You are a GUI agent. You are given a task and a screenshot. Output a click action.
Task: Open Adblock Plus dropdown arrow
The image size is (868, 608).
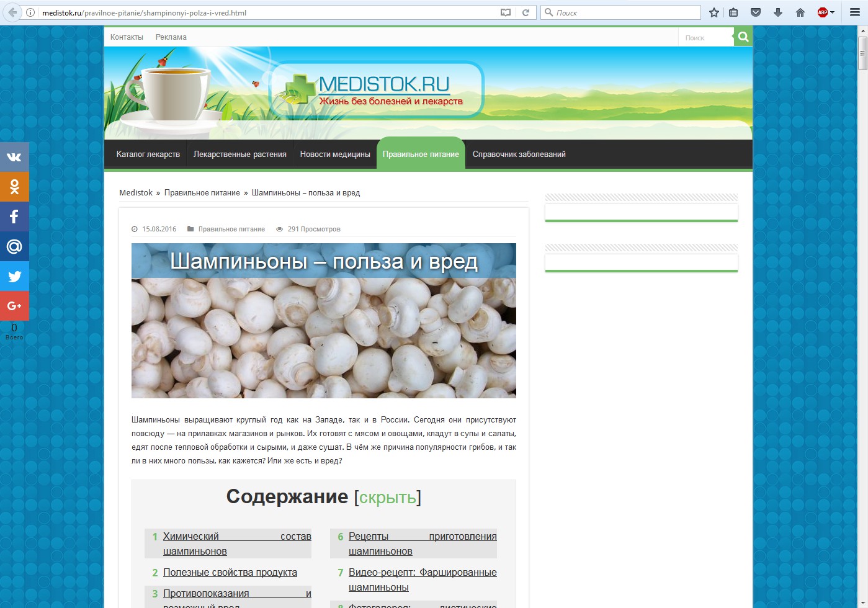(x=832, y=12)
